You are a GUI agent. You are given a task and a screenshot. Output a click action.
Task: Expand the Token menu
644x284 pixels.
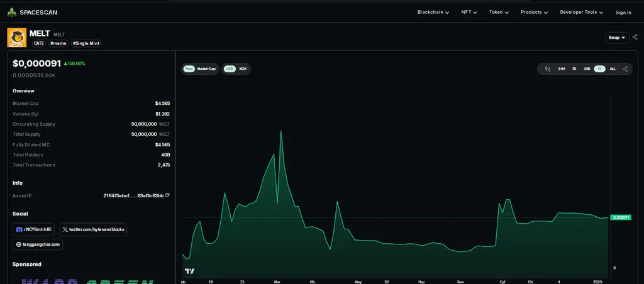pos(499,13)
